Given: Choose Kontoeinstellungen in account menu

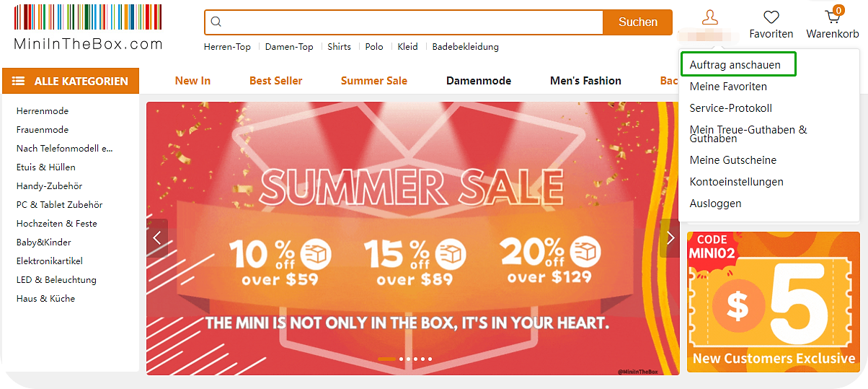Looking at the screenshot, I should click(736, 182).
